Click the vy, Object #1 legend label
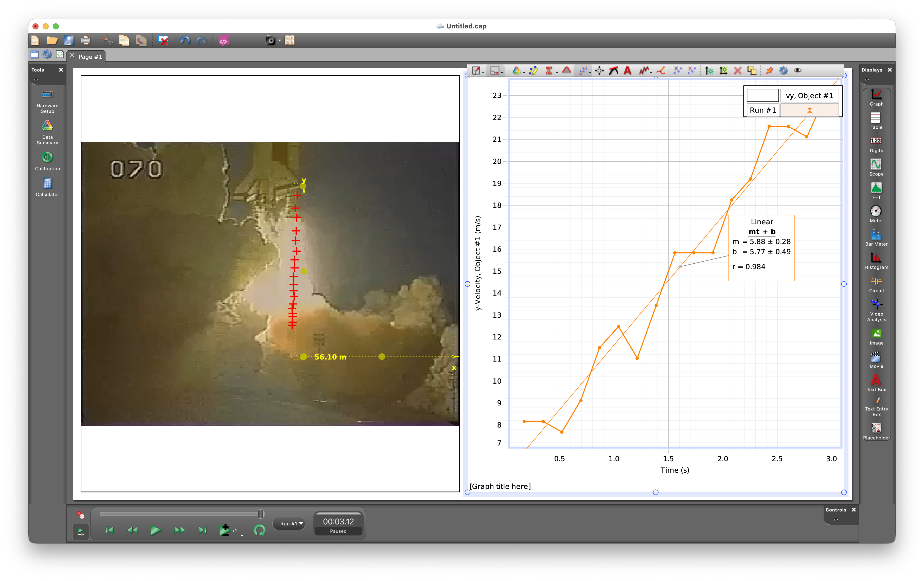The image size is (924, 581). pyautogui.click(x=809, y=96)
